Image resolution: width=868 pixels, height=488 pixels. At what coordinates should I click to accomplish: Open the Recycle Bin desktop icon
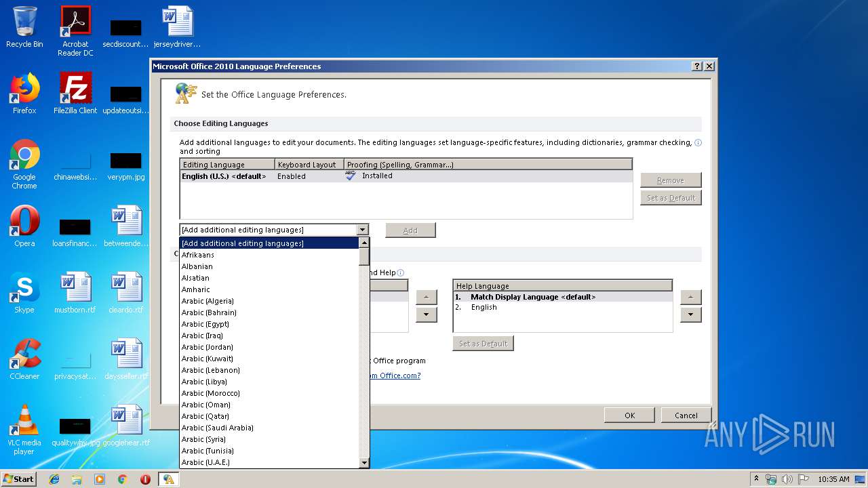point(24,27)
